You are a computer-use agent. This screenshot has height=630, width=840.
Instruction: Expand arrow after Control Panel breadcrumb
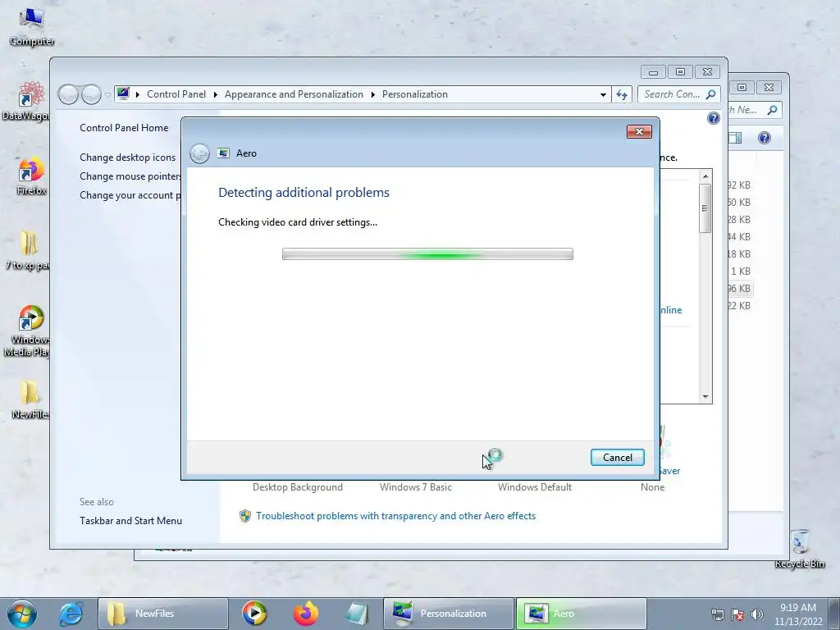[x=216, y=95]
